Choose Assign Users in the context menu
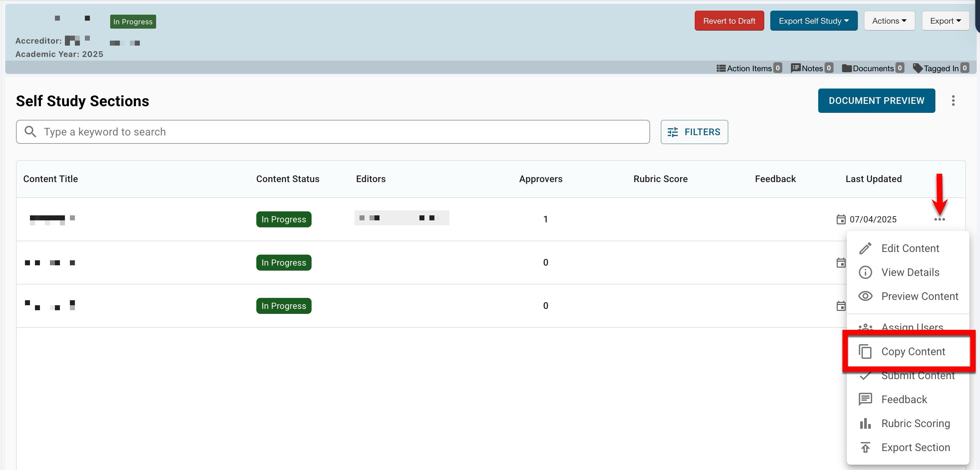 912,326
